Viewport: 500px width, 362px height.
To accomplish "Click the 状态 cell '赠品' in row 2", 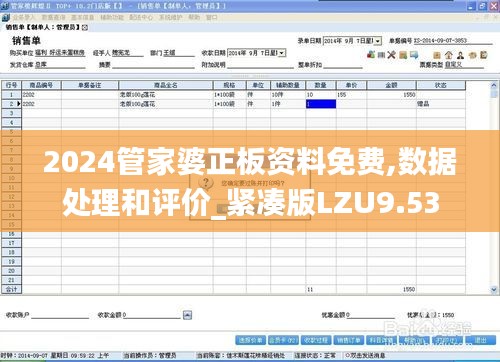I will (x=441, y=104).
